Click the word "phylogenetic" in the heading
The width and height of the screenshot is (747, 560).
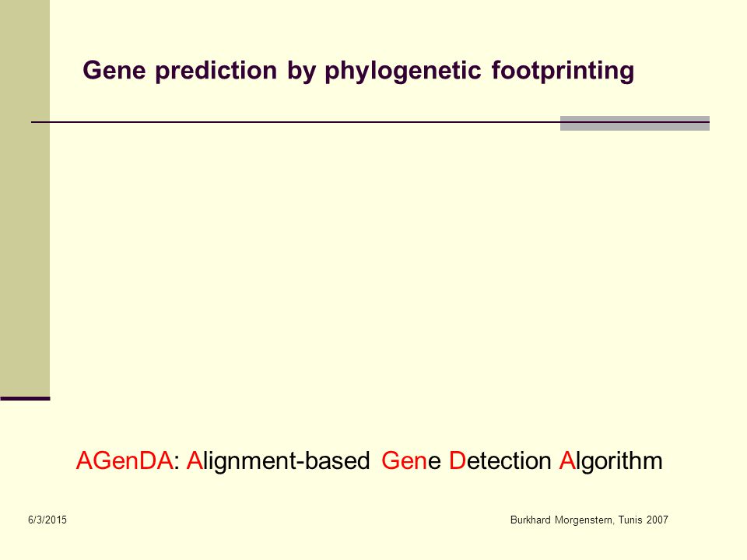403,71
